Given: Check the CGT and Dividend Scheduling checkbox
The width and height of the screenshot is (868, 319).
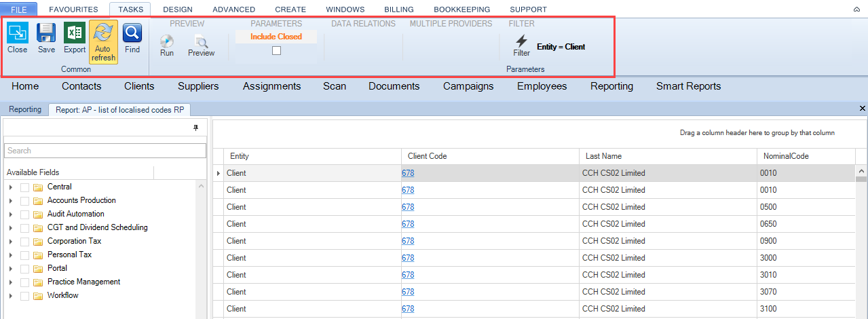Looking at the screenshot, I should (24, 228).
